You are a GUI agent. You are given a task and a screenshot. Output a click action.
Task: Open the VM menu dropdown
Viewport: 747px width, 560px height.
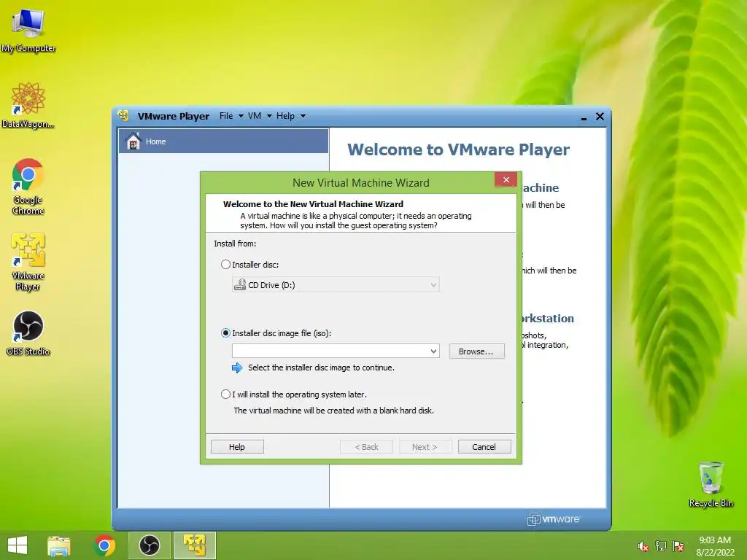point(260,116)
